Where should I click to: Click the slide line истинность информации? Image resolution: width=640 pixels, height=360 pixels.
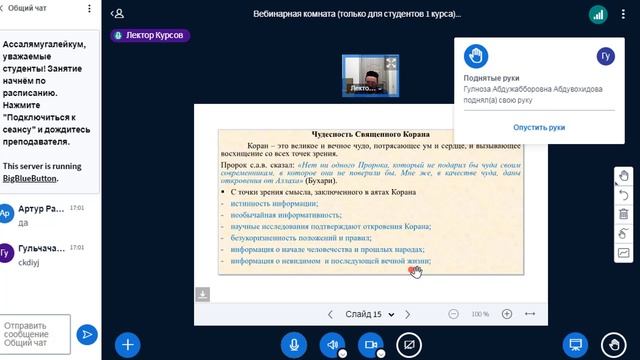[274, 203]
